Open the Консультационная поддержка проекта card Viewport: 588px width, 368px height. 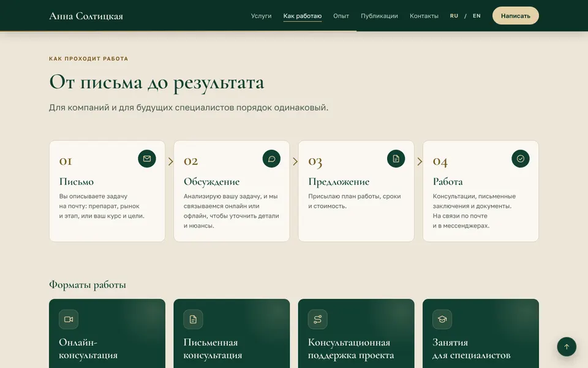coord(356,334)
